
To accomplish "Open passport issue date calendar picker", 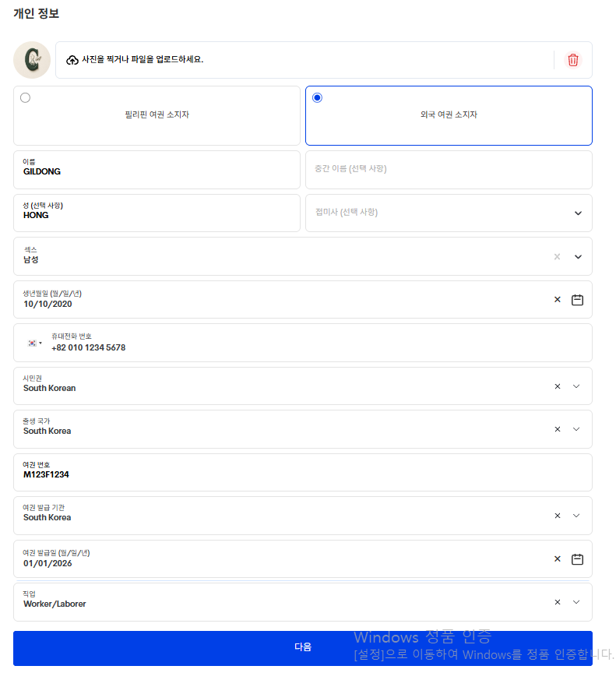I will click(x=577, y=559).
